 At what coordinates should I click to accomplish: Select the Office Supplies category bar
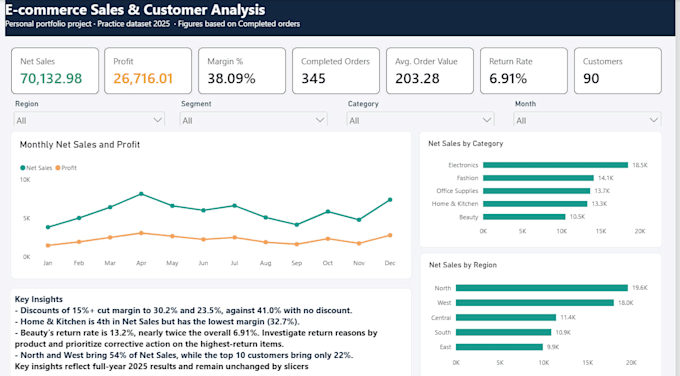point(536,191)
